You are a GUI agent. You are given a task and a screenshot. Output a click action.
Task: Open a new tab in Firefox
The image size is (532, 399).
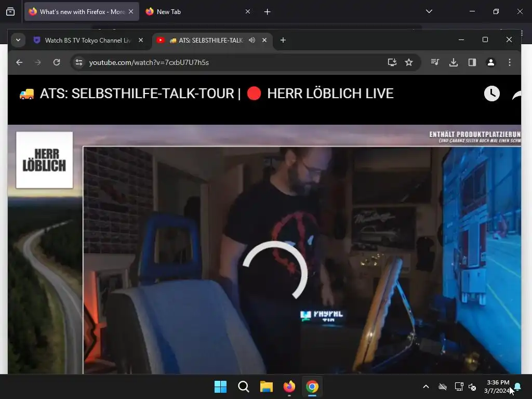point(268,12)
